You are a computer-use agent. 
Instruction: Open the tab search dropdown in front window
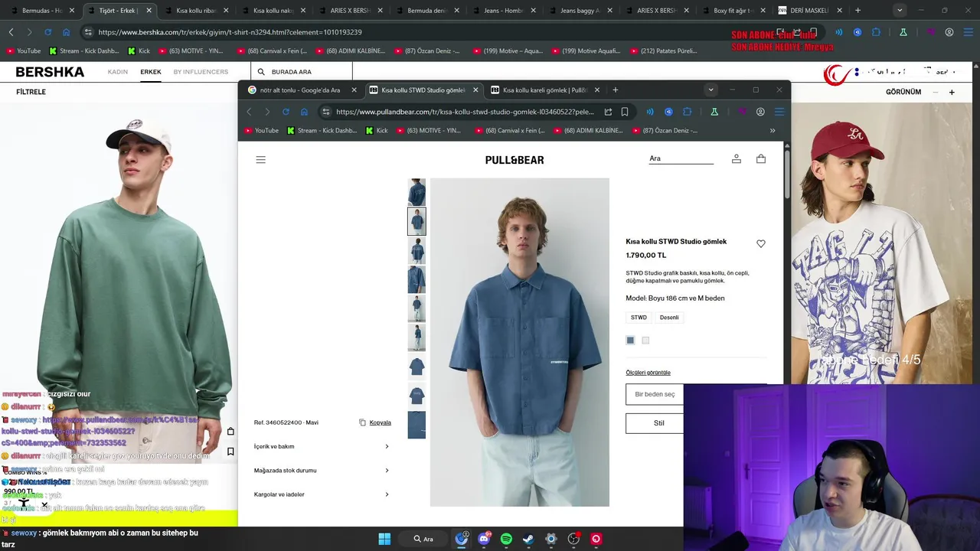(710, 90)
